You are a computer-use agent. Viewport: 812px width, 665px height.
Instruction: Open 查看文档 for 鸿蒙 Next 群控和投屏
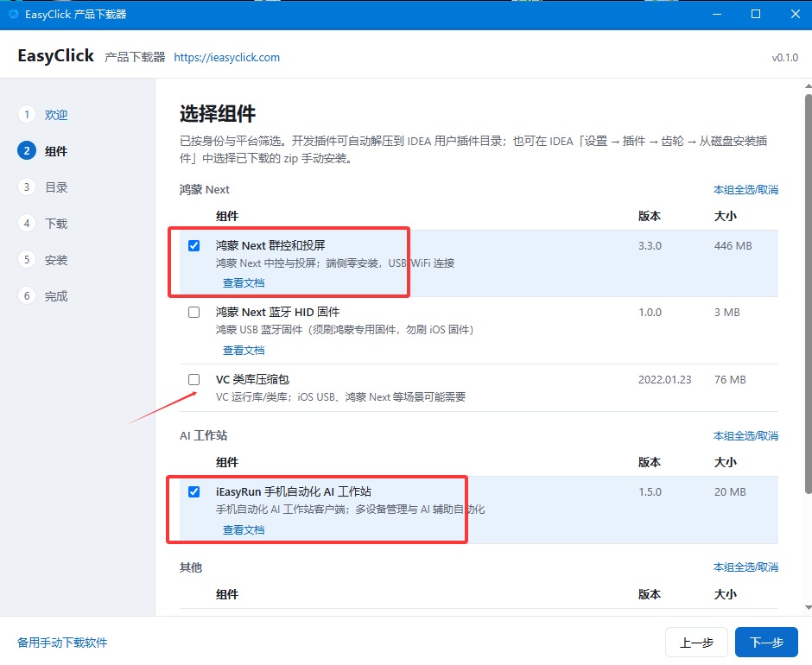coord(244,282)
